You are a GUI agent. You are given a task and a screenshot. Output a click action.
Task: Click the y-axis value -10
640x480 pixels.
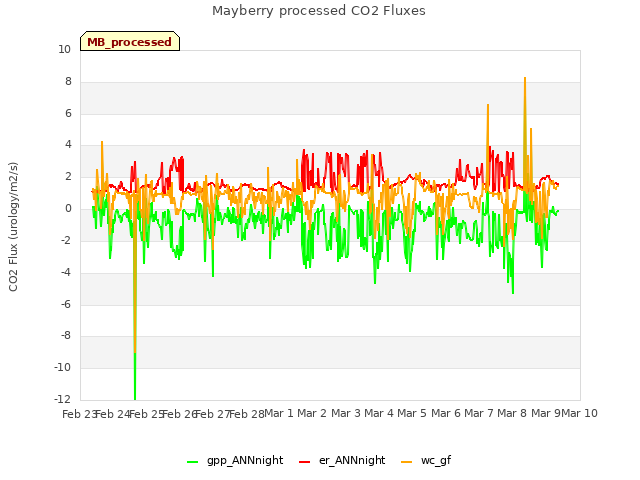coord(63,367)
